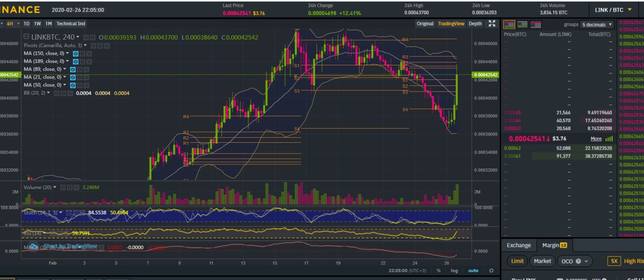Remove MA 50 indicator with X icon

(87, 85)
